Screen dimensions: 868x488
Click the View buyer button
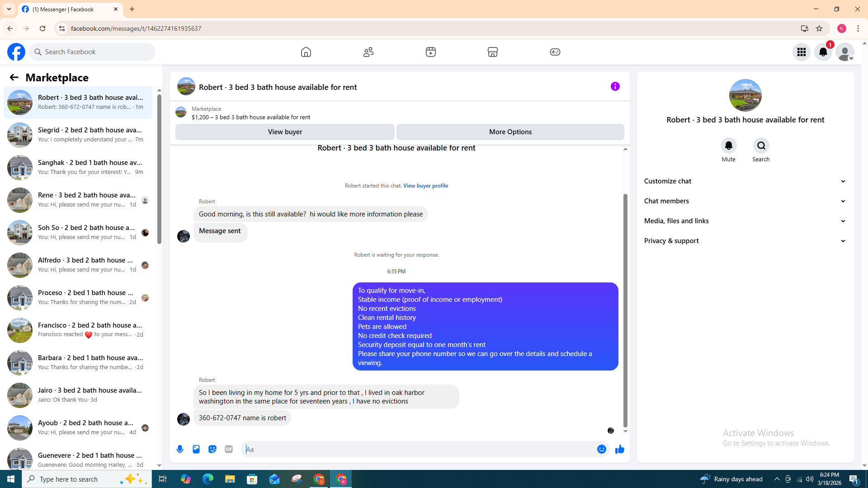click(x=285, y=132)
